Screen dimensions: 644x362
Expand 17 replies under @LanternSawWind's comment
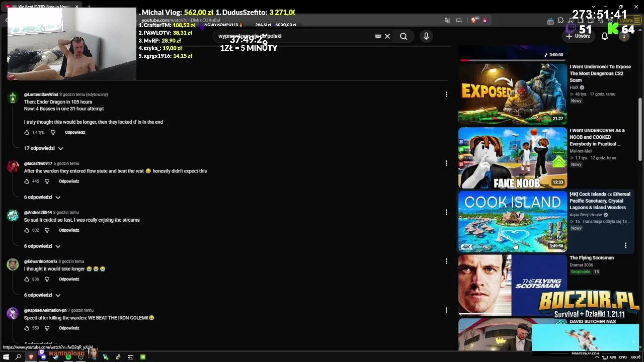click(44, 148)
